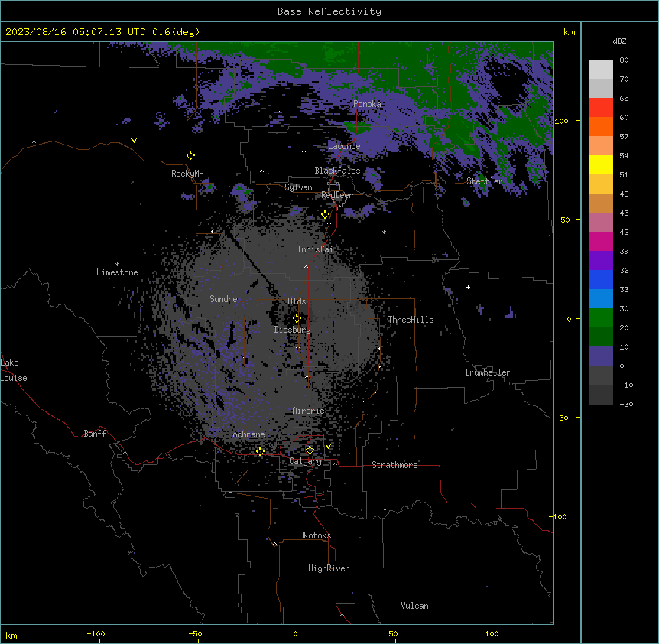Click the horizontal axis tick label -50
Viewport: 659px width, 644px height.
tap(195, 633)
